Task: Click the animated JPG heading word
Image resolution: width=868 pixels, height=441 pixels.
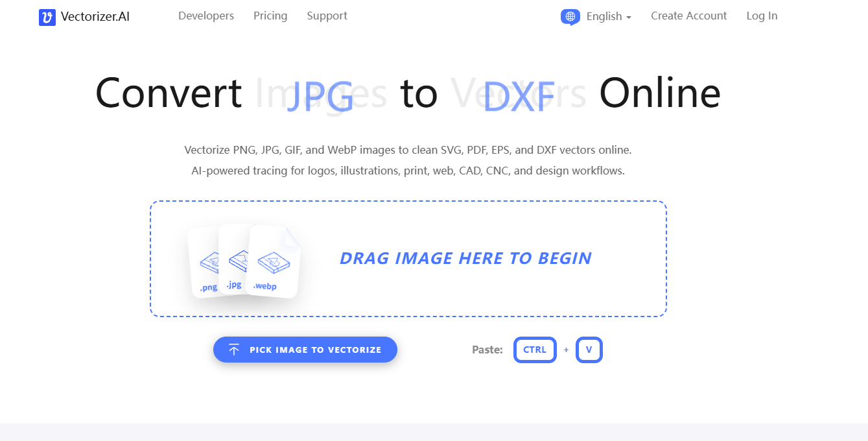Action: [320, 96]
